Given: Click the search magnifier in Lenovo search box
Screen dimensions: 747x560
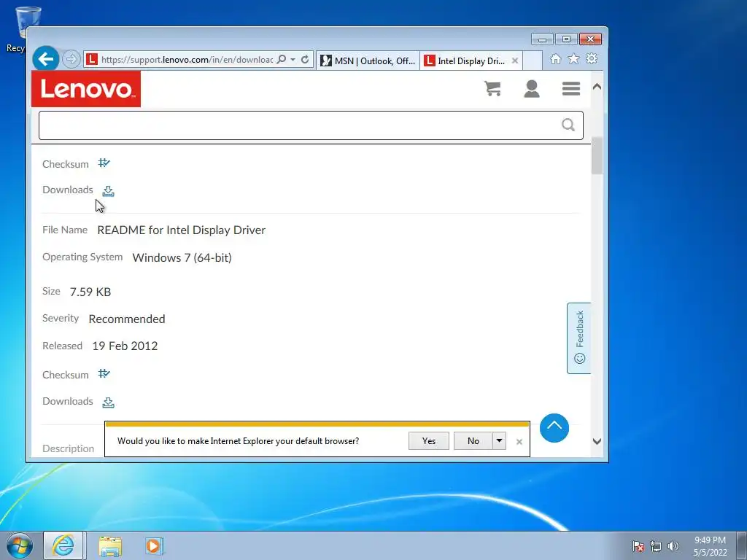Looking at the screenshot, I should [x=568, y=125].
